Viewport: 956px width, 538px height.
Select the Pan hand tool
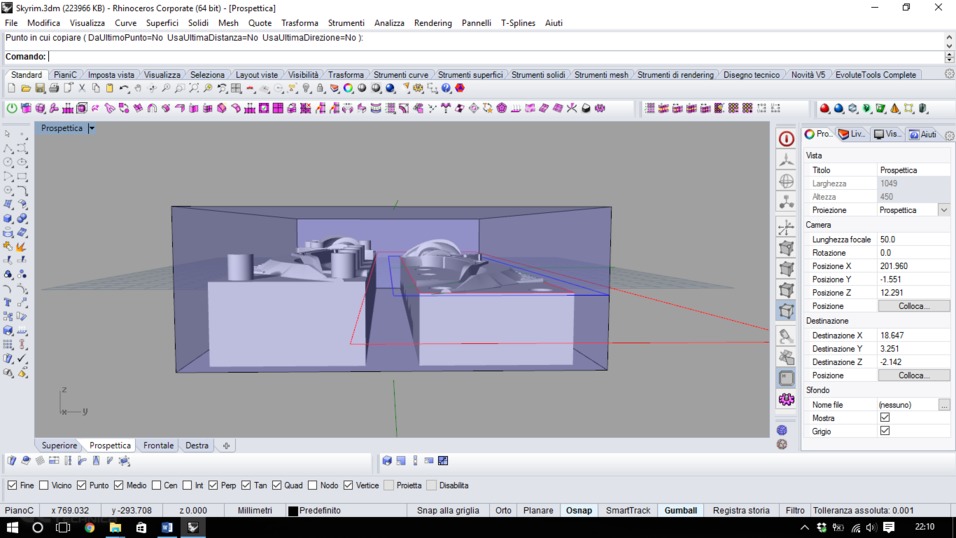[x=138, y=88]
